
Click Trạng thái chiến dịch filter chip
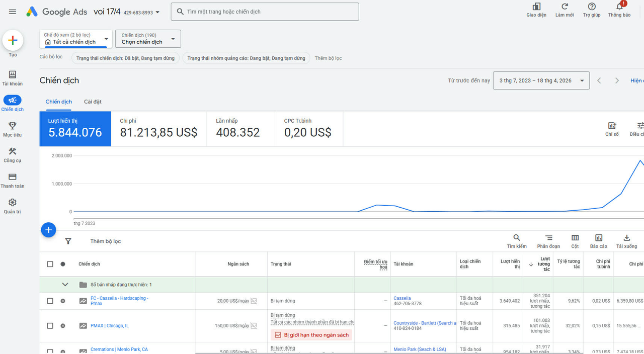point(125,58)
